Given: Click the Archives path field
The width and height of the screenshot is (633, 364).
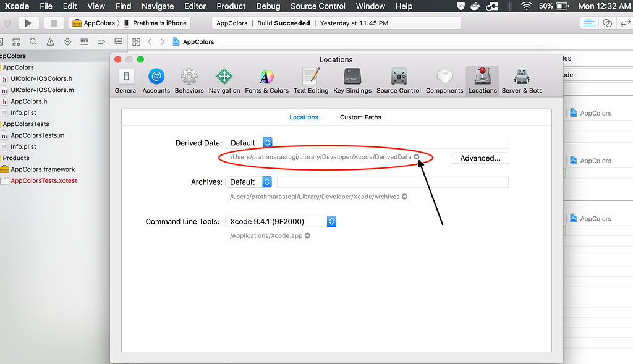Looking at the screenshot, I should point(393,182).
